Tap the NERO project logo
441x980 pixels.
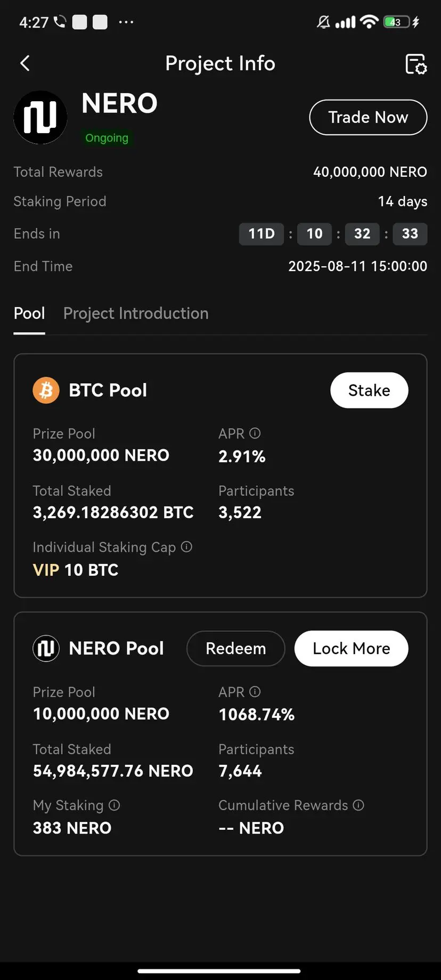40,117
